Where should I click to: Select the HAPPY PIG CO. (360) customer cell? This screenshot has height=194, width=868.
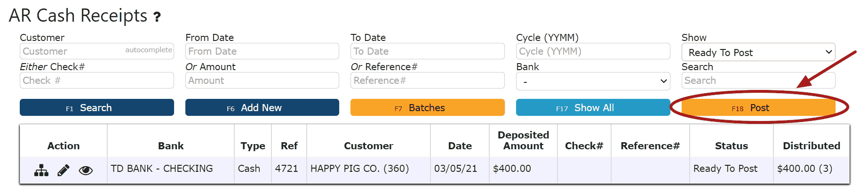click(x=359, y=169)
